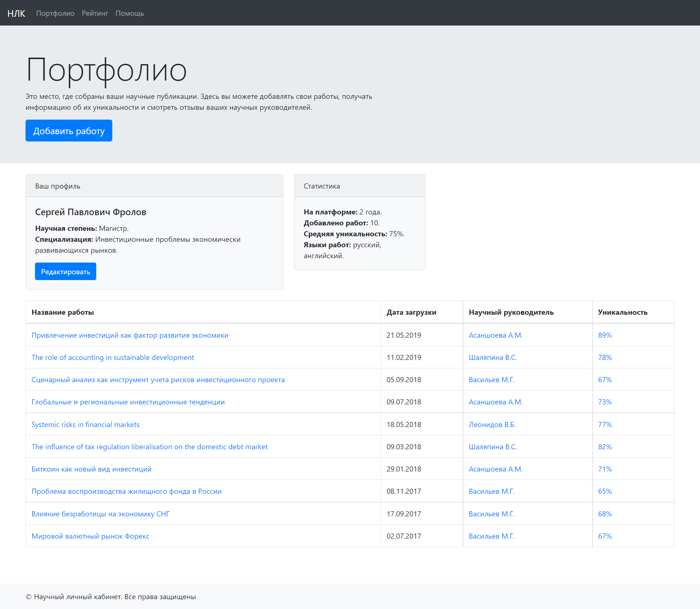Open 'The role of accounting in sustainable development'
Viewport: 700px width, 609px height.
pyautogui.click(x=113, y=357)
